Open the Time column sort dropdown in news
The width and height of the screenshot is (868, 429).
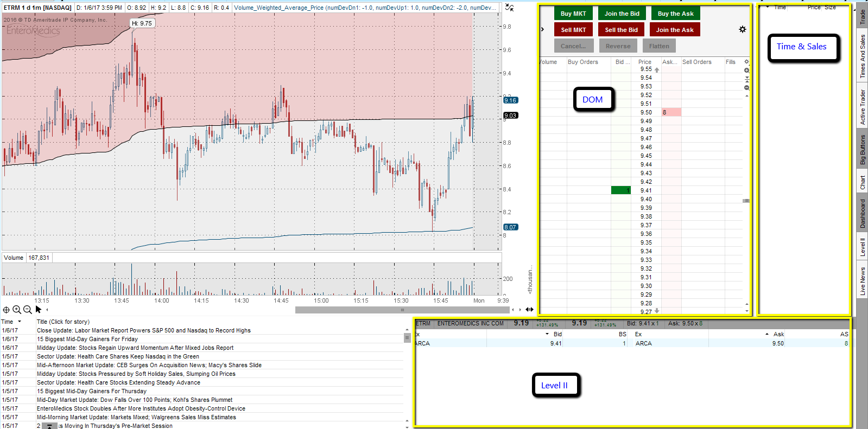click(20, 322)
